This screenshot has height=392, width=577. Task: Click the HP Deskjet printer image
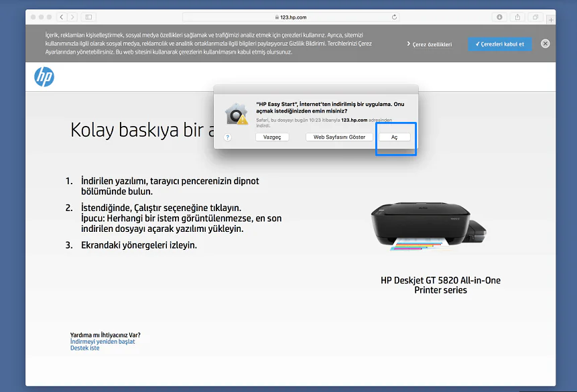click(429, 226)
